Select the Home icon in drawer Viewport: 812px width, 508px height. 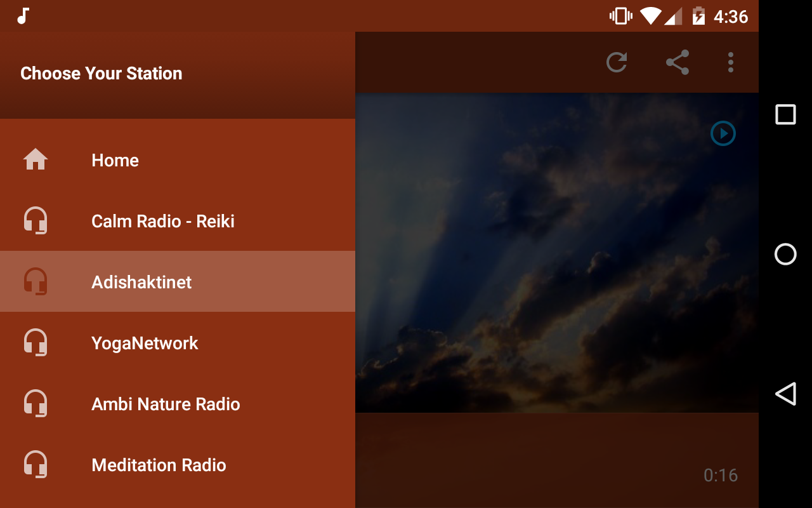pos(36,159)
